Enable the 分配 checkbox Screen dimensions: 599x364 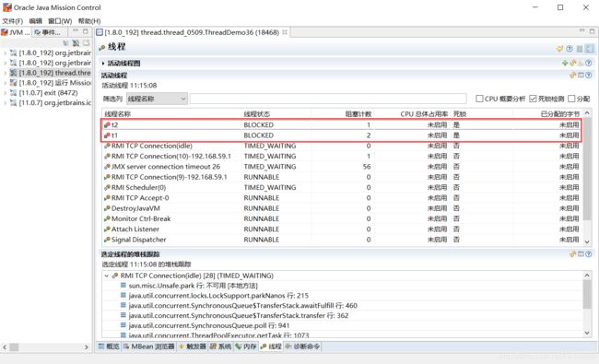pyautogui.click(x=571, y=99)
